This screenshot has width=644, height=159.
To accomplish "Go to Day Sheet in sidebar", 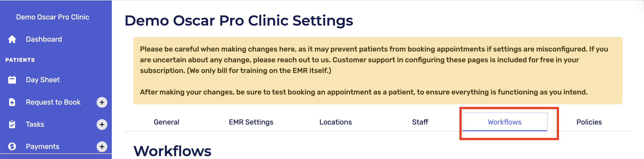I will coord(43,80).
